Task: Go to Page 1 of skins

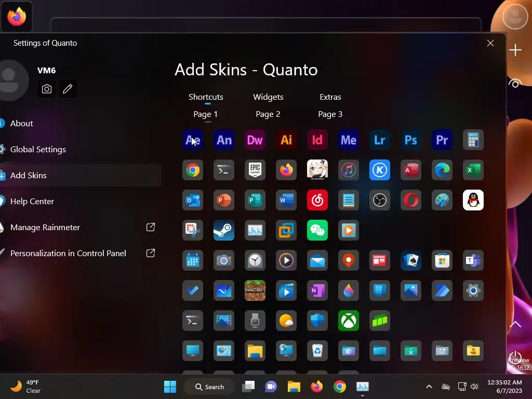Action: [x=206, y=114]
